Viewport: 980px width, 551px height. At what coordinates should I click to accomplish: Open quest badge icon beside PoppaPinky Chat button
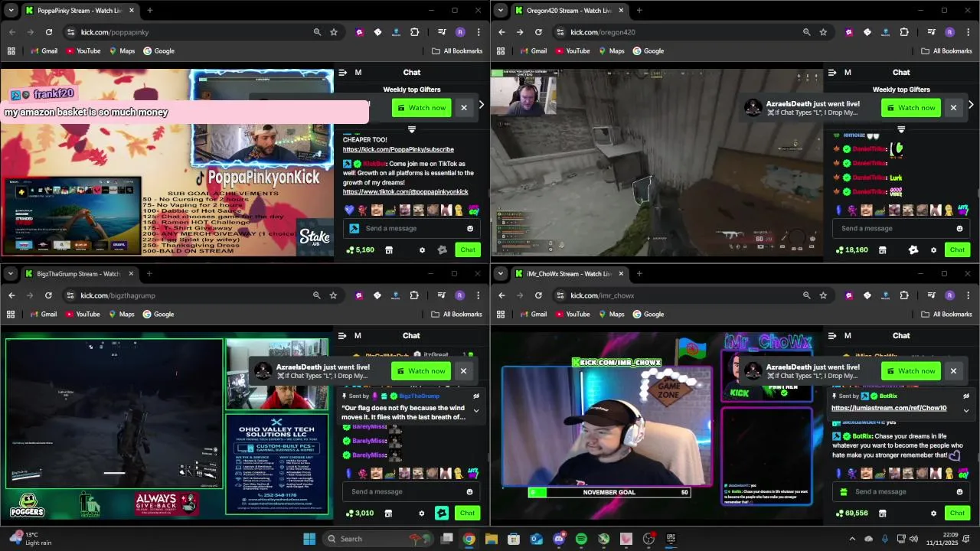442,250
